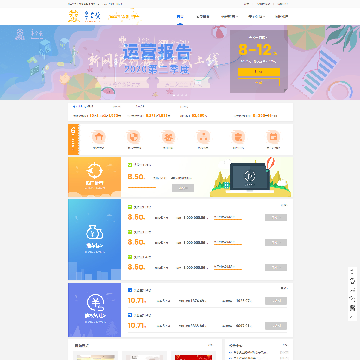Screen dimensions: 360x360
Task: Click gray button in second 10.71 row
Action: (x=276, y=326)
